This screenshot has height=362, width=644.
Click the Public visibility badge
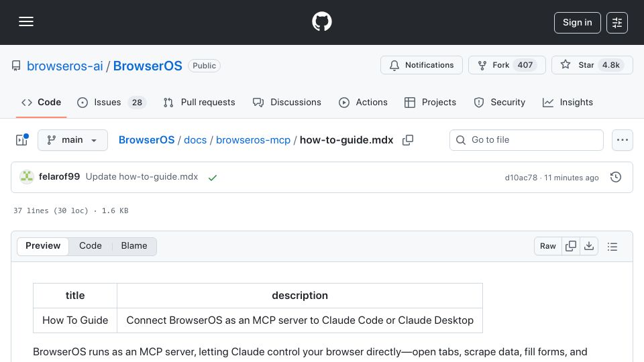(204, 66)
